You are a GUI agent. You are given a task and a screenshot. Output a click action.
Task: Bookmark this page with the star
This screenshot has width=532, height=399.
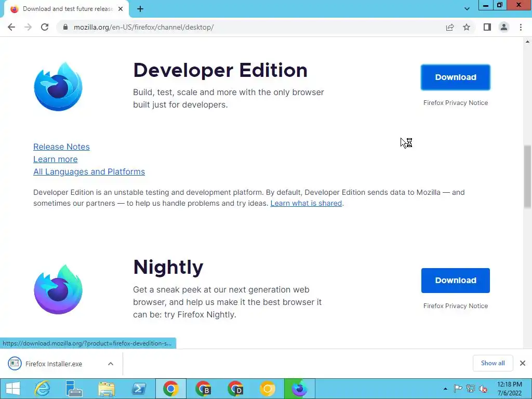(467, 27)
